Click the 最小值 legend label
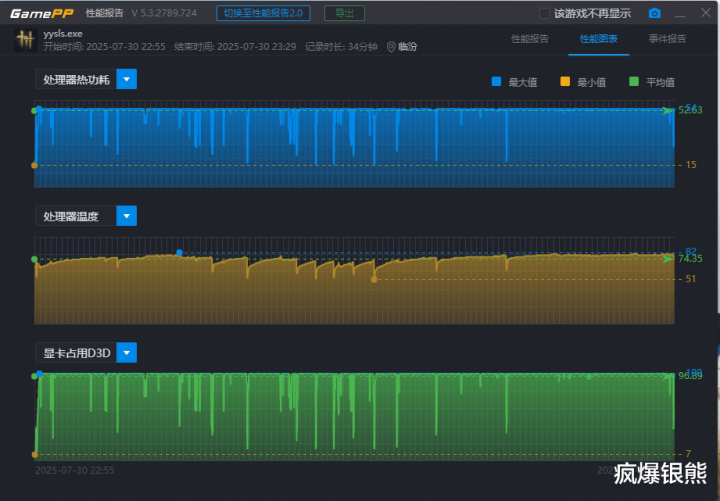720x501 pixels. click(x=591, y=83)
